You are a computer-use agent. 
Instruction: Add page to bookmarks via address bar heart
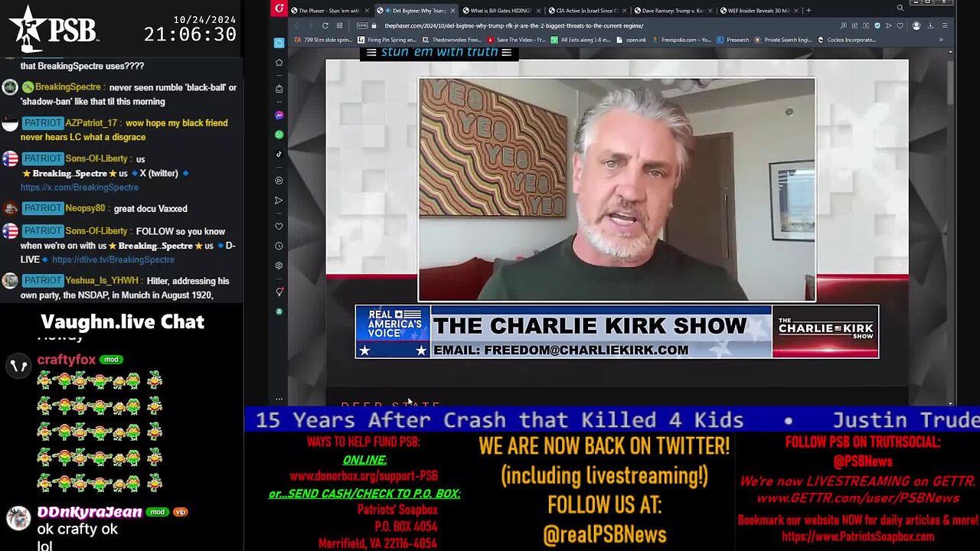click(x=900, y=25)
